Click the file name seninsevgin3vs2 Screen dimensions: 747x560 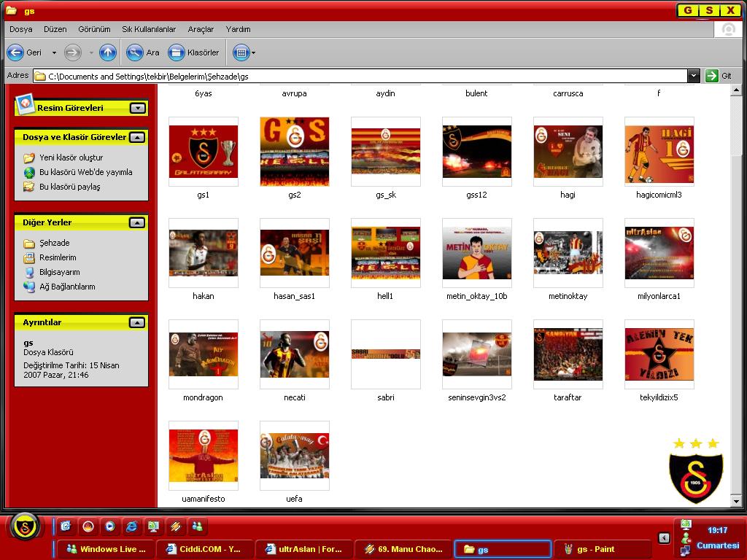(477, 397)
